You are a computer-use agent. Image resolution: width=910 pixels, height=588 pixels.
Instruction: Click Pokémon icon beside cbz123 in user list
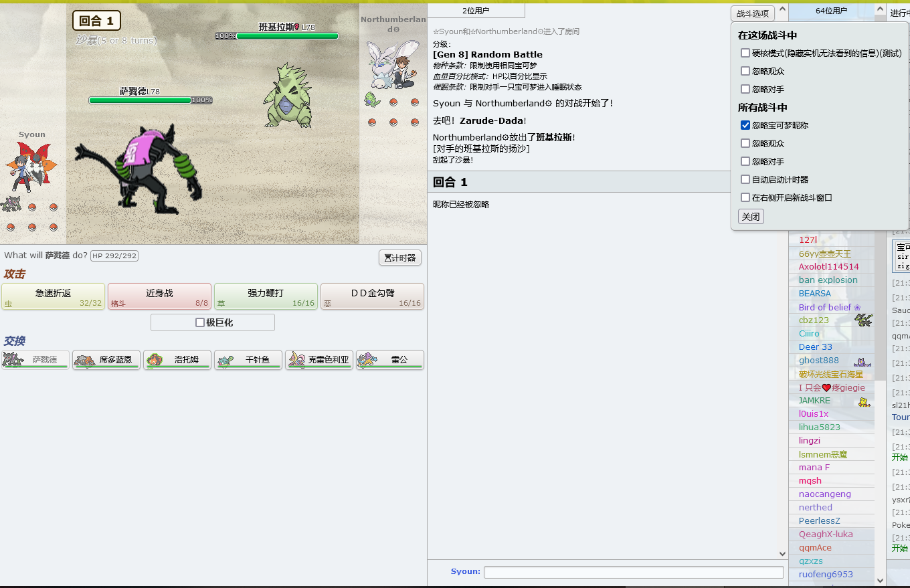coord(864,320)
